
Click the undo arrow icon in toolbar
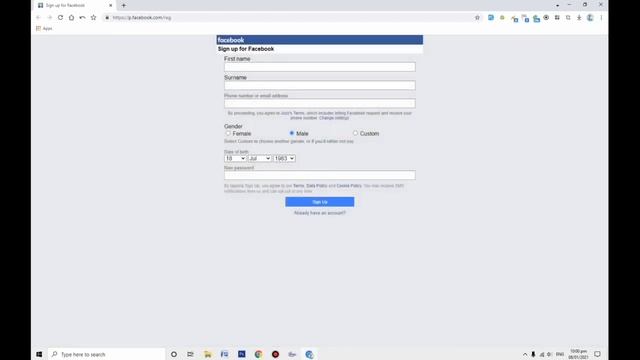[82, 18]
